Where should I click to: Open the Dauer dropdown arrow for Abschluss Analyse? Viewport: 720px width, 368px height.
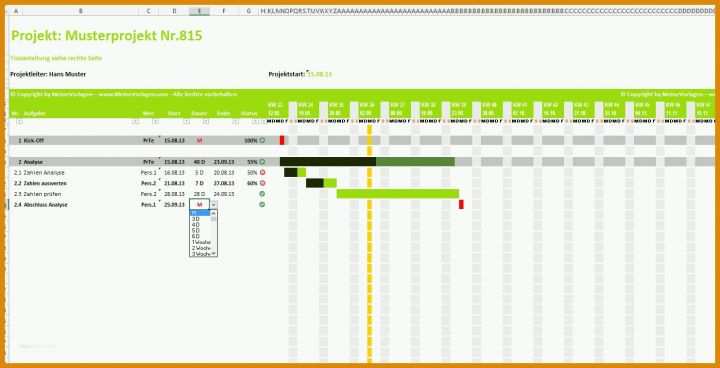pos(213,204)
